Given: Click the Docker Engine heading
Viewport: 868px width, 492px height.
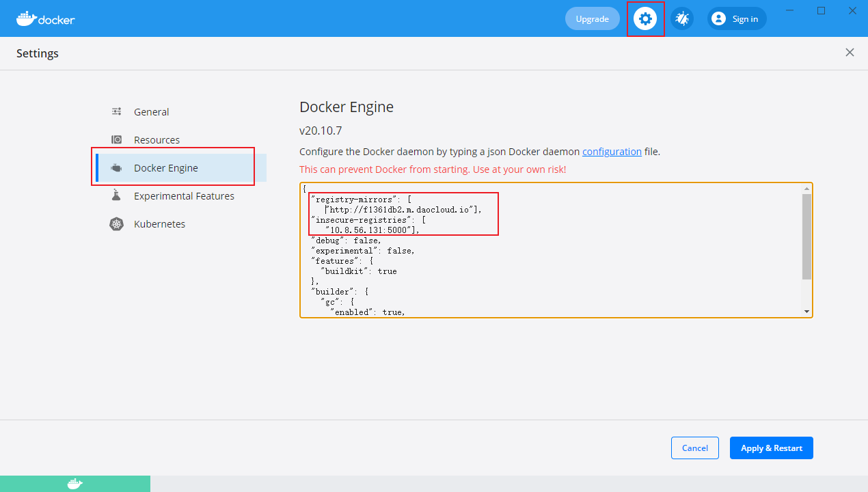Looking at the screenshot, I should pos(347,107).
